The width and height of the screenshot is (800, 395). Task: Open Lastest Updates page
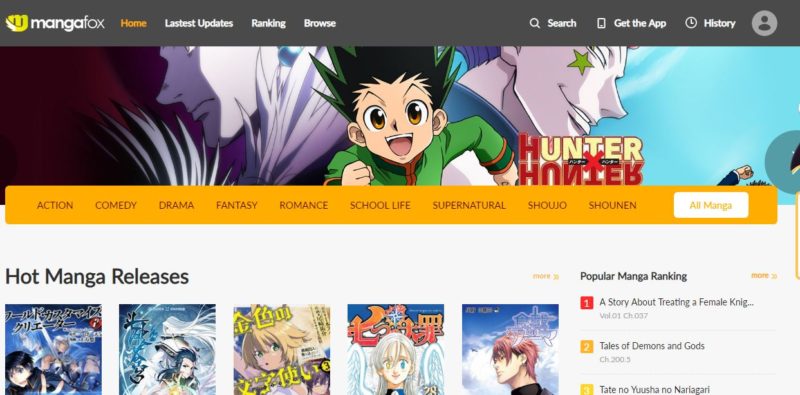[198, 23]
